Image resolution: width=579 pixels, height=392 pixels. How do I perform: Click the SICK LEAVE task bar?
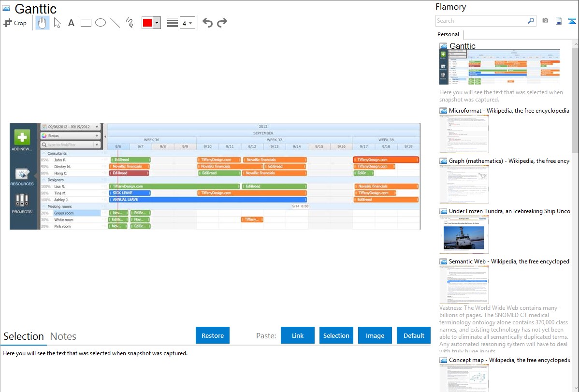[130, 193]
